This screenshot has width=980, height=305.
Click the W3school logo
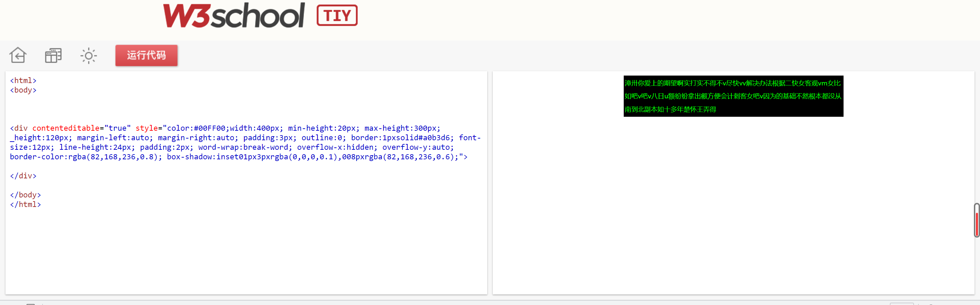tap(233, 15)
